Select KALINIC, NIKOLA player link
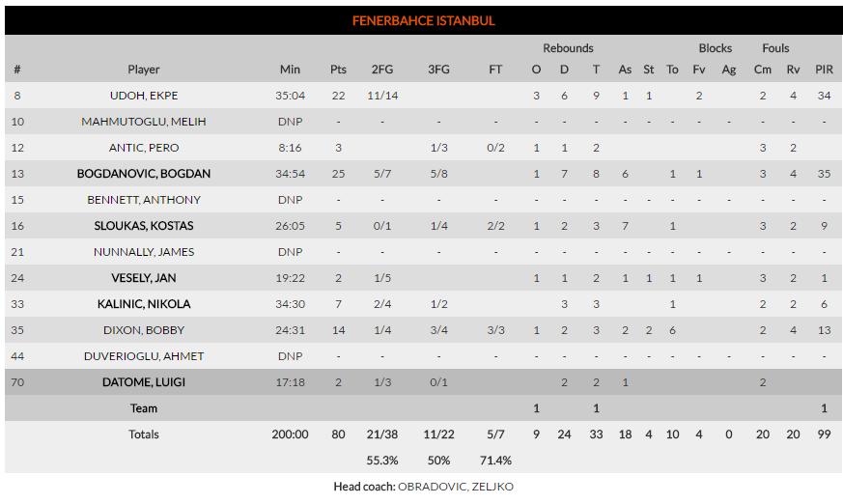843x504 pixels. click(x=144, y=304)
